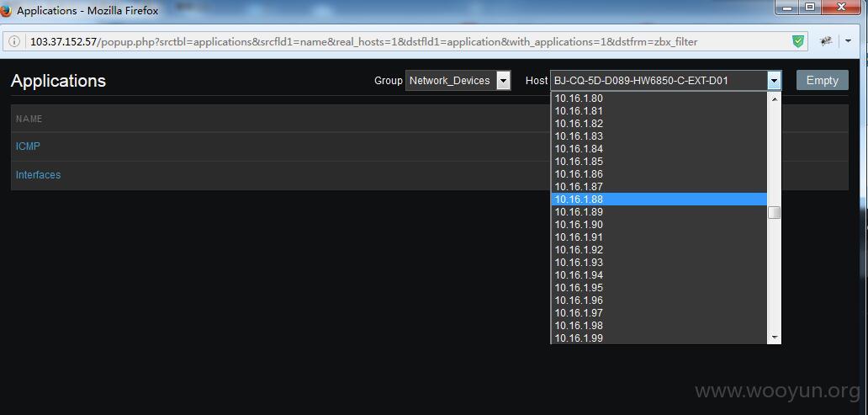Viewport: 868px width, 415px height.
Task: Select host 10.16.1.93
Action: (x=659, y=262)
